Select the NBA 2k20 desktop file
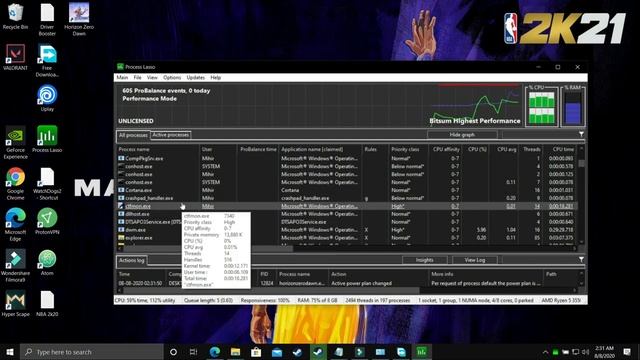Image resolution: width=640 pixels, height=360 pixels. coord(47,304)
